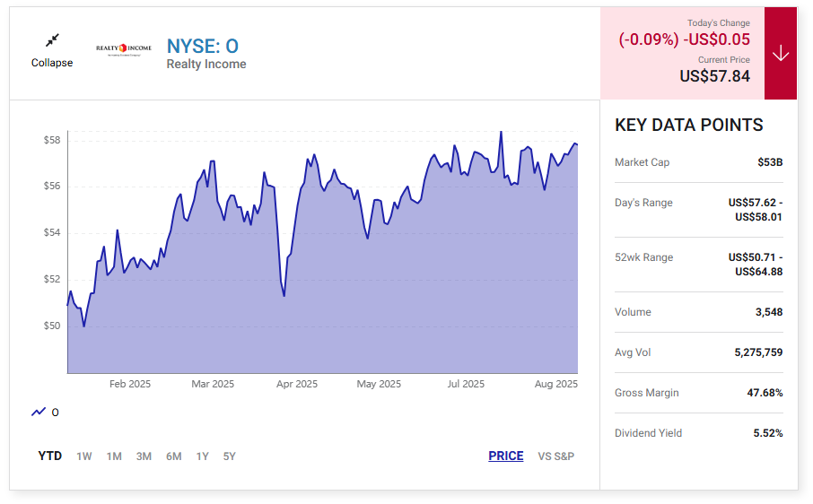Click the $54 y-axis label
813x504 pixels.
pos(52,232)
